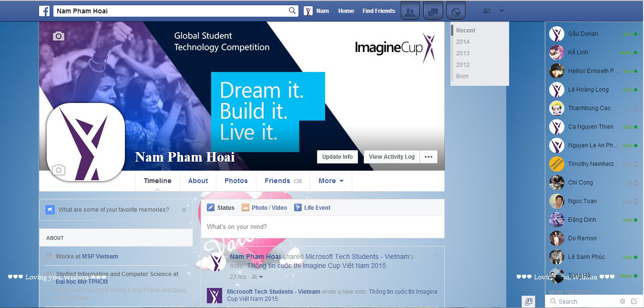Viewport: 644px width, 308px height.
Task: Click the 23 hrs post timestamp
Action: [238, 277]
